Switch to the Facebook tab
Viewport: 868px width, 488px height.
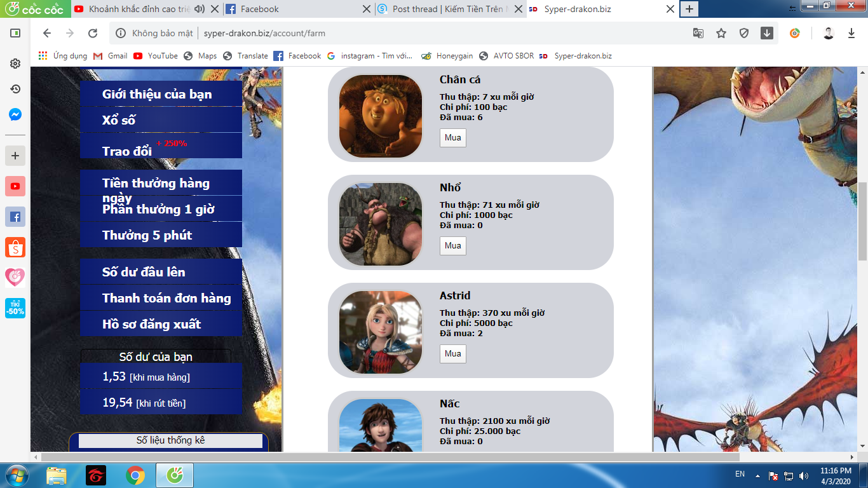coord(297,9)
